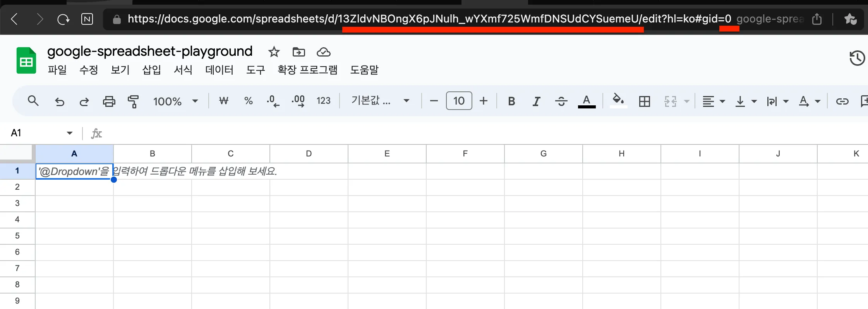The height and width of the screenshot is (309, 868).
Task: Select cell A1 with Dropdown hint
Action: 74,171
